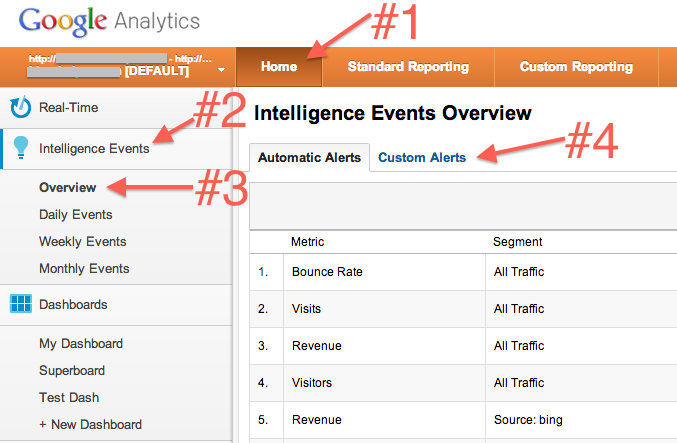This screenshot has width=677, height=443.
Task: Click the Dashboards sidebar heading
Action: 73,304
